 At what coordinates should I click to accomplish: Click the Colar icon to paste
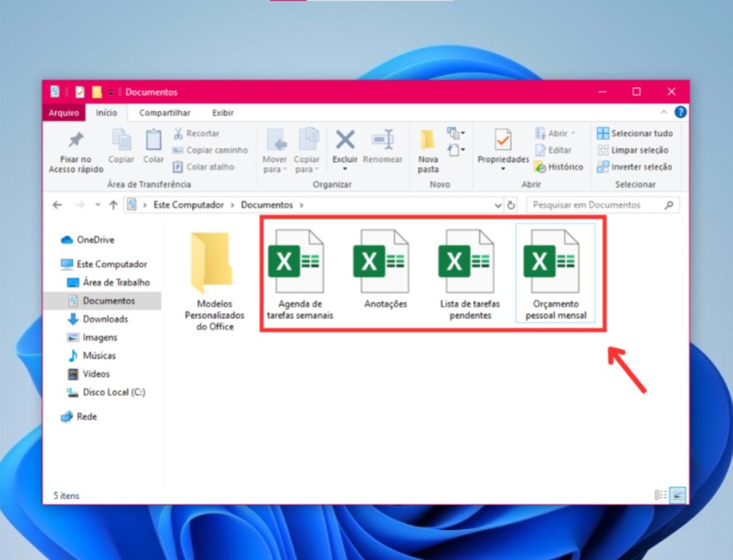coord(152,141)
